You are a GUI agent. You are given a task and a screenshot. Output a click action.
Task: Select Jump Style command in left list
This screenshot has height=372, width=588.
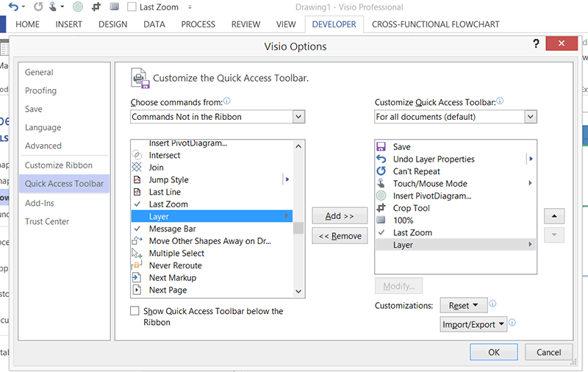click(212, 179)
